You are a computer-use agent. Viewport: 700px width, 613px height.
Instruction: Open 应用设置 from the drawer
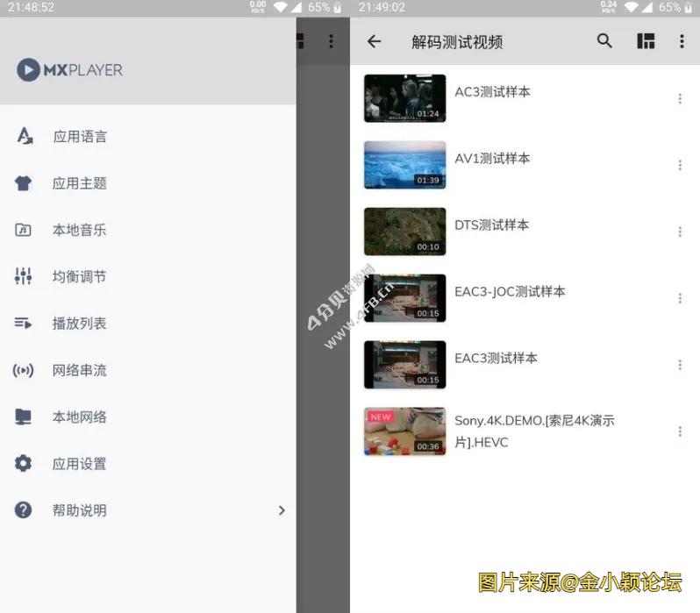tap(147, 463)
